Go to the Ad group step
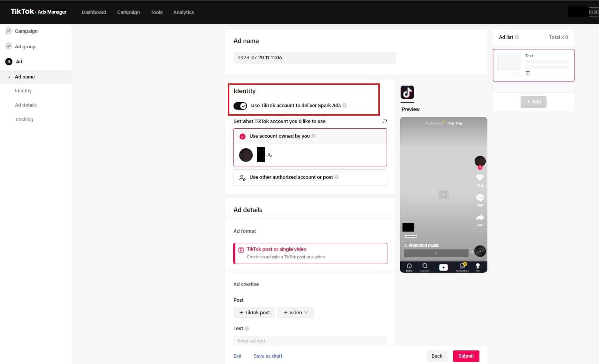 pyautogui.click(x=25, y=46)
